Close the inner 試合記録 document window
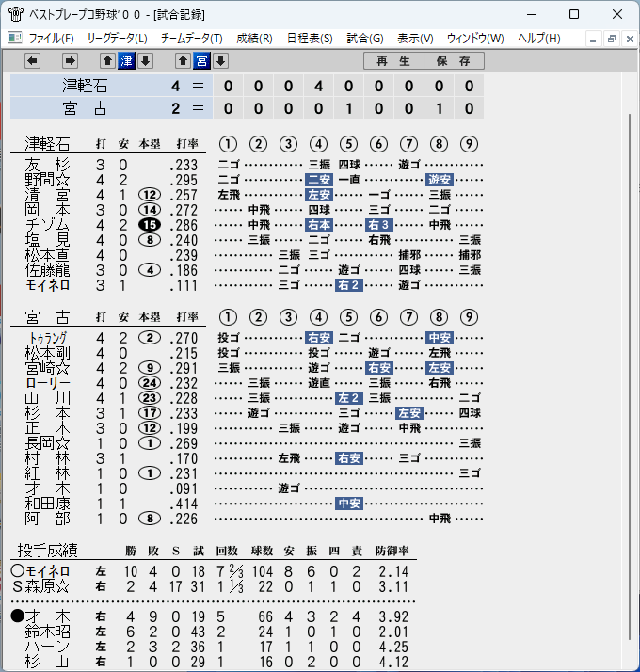This screenshot has height=672, width=640. [x=630, y=40]
